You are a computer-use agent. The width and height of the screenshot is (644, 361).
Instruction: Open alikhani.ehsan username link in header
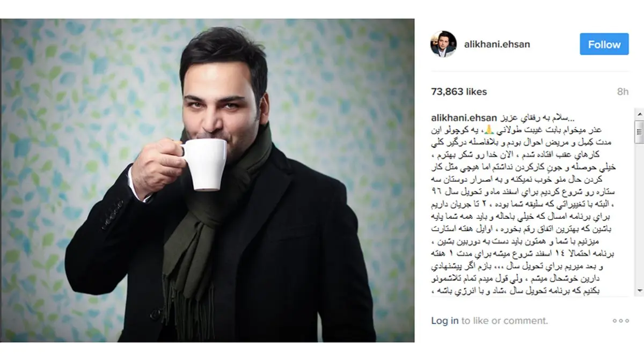496,45
